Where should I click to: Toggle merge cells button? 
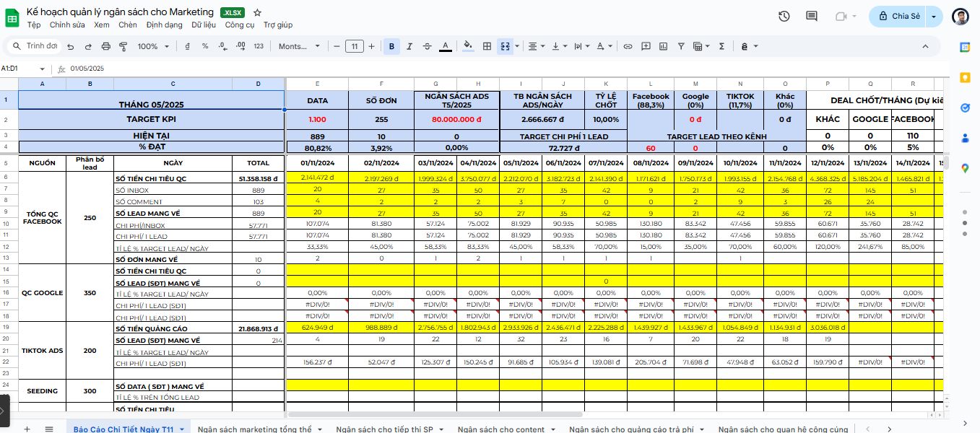coord(505,46)
